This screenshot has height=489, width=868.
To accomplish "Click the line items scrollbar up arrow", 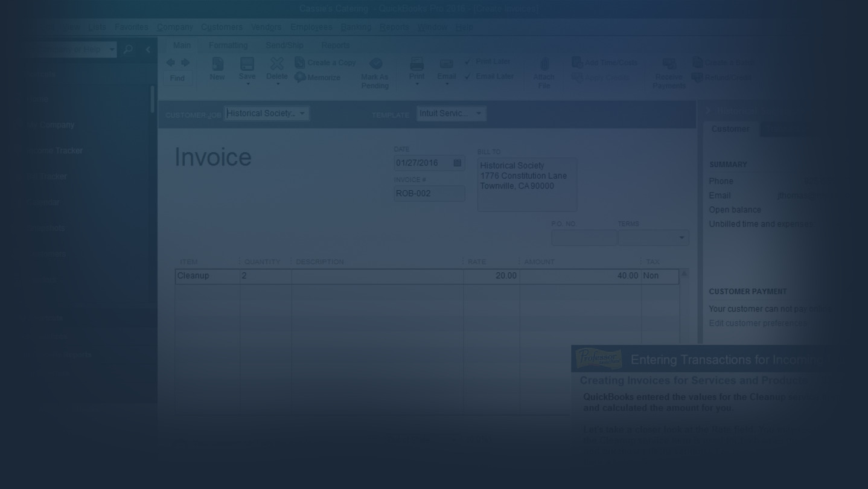I will click(x=684, y=274).
